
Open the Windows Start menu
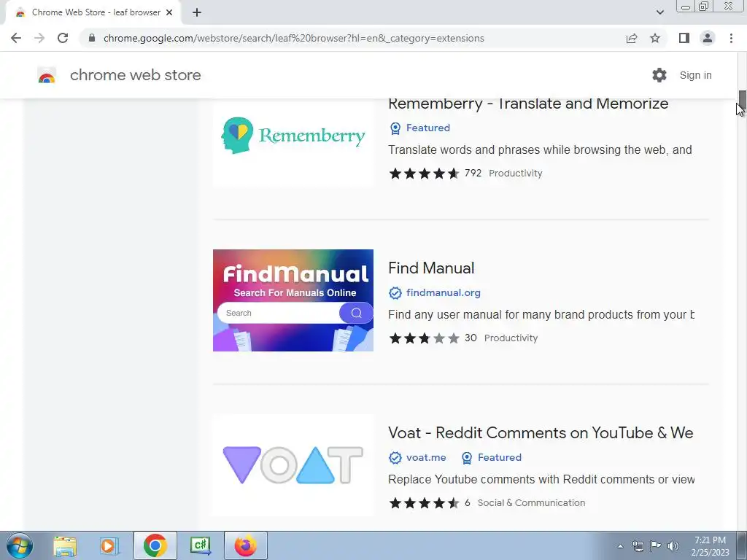click(x=20, y=545)
